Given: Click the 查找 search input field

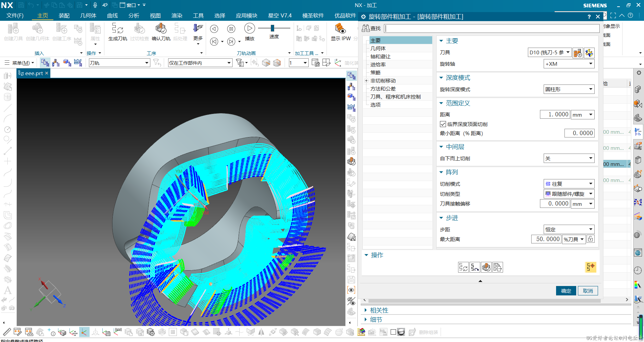Looking at the screenshot, I should pyautogui.click(x=492, y=28).
